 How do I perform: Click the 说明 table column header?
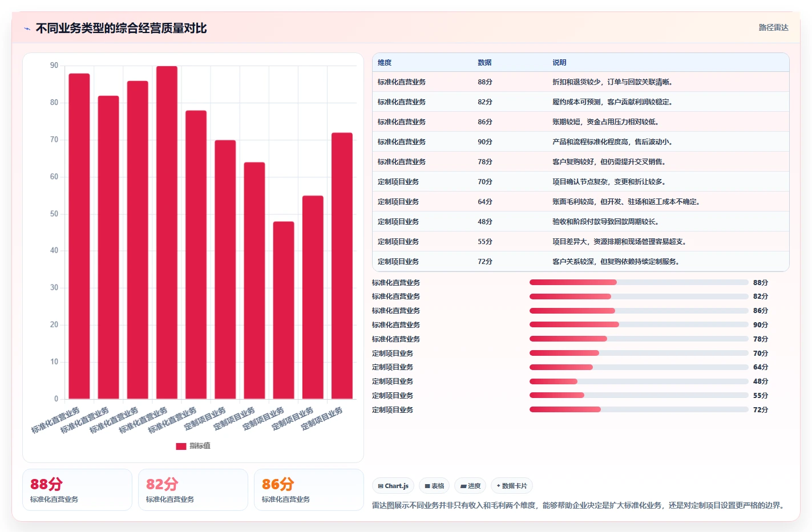coord(559,63)
